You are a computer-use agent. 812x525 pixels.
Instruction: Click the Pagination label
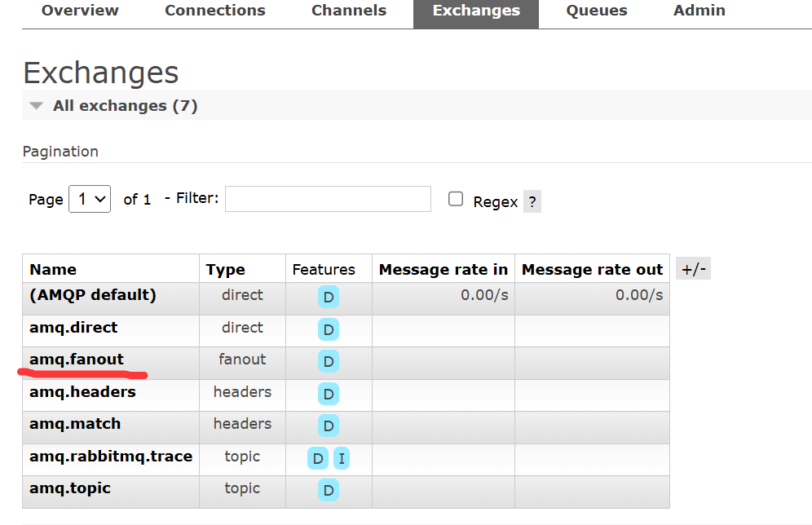[60, 152]
